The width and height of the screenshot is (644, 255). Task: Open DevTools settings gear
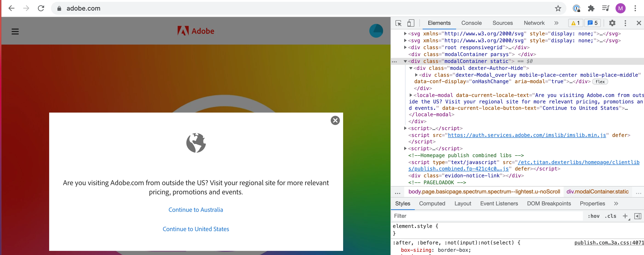612,23
